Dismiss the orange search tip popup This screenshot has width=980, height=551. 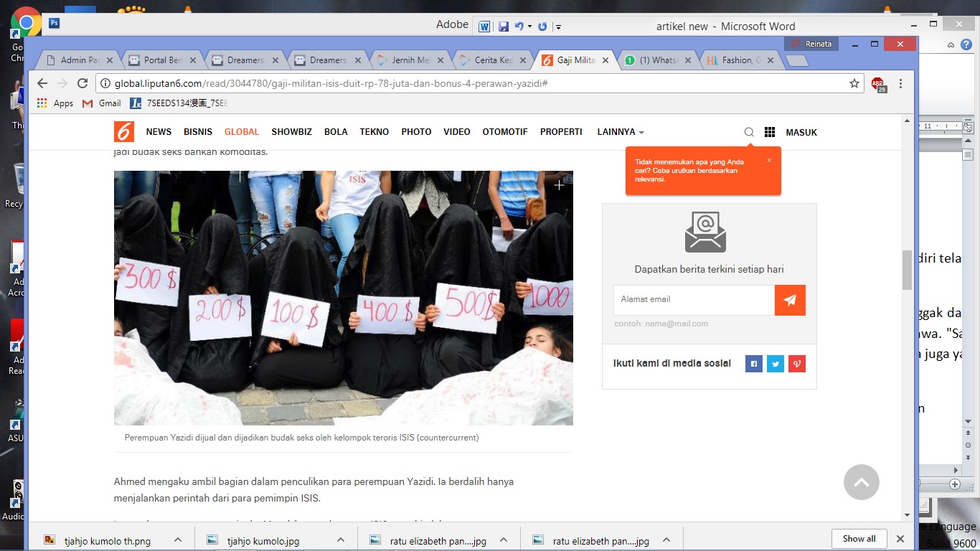[x=769, y=161]
